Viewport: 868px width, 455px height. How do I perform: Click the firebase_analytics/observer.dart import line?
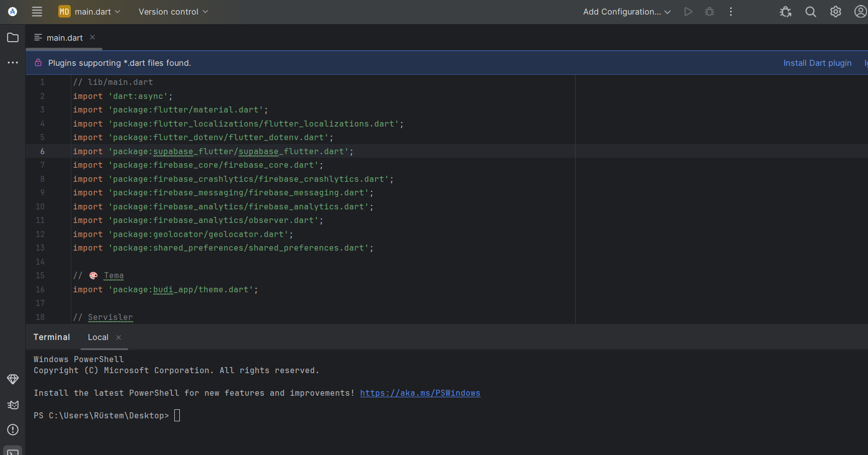(x=198, y=220)
